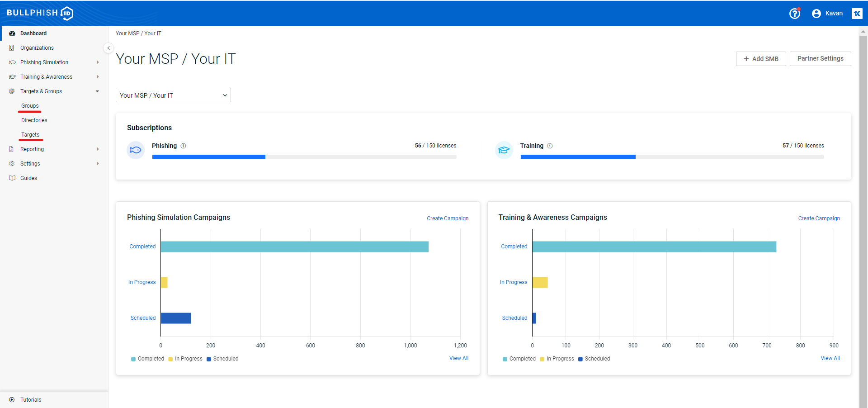The height and width of the screenshot is (408, 868).
Task: Click the user profile avatar icon
Action: tap(816, 14)
